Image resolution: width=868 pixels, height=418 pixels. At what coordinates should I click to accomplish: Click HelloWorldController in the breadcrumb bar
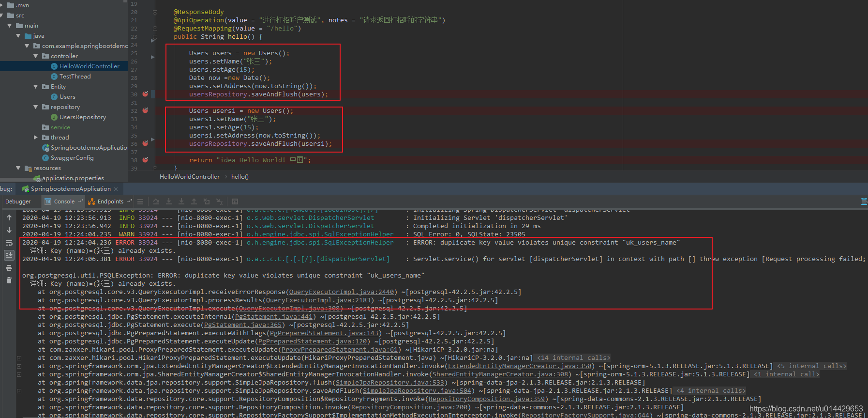190,177
